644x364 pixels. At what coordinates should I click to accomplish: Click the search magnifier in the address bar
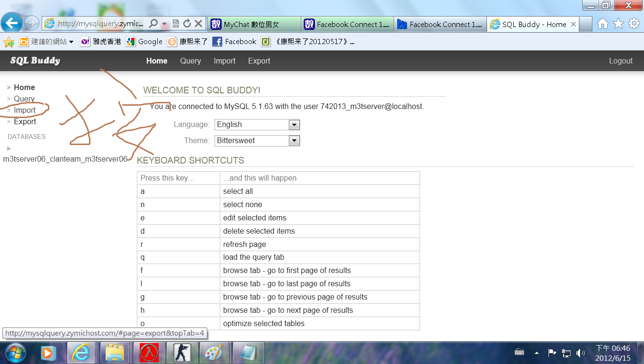click(x=153, y=23)
